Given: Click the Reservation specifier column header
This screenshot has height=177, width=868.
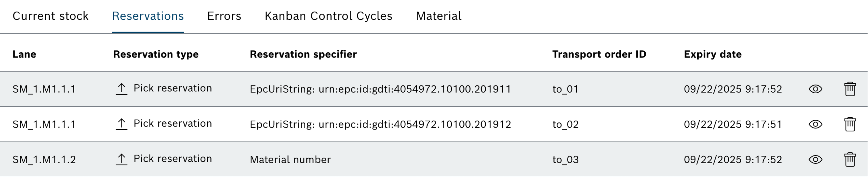Looking at the screenshot, I should [x=303, y=54].
